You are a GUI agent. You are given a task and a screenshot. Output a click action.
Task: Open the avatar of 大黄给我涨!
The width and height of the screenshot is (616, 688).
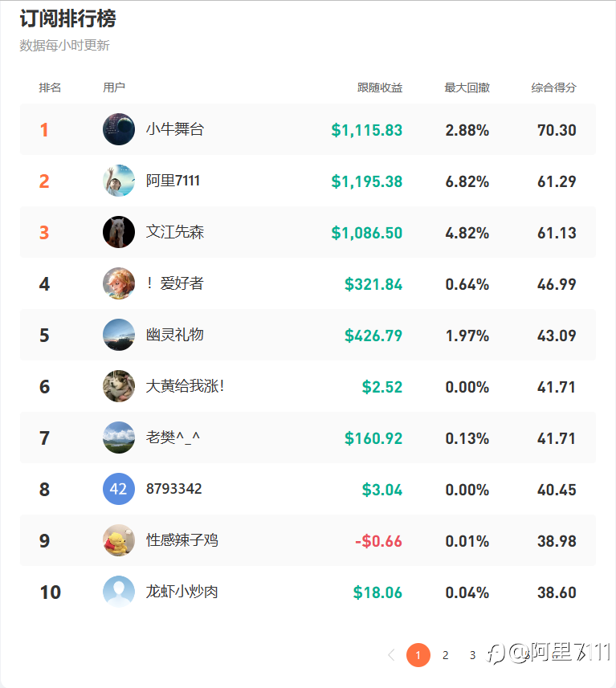click(x=119, y=386)
